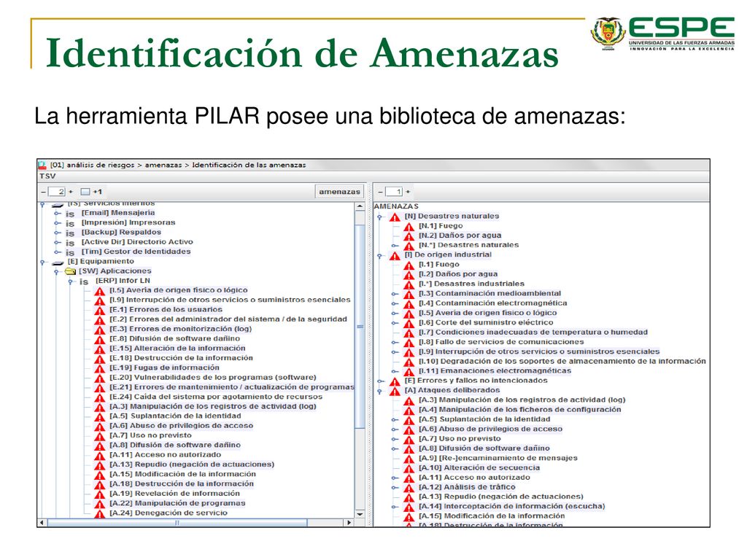Screen dimensions: 747x560
Task: Click alert icon of E.20 Vulnerabilidades de los programas
Action: 99,378
